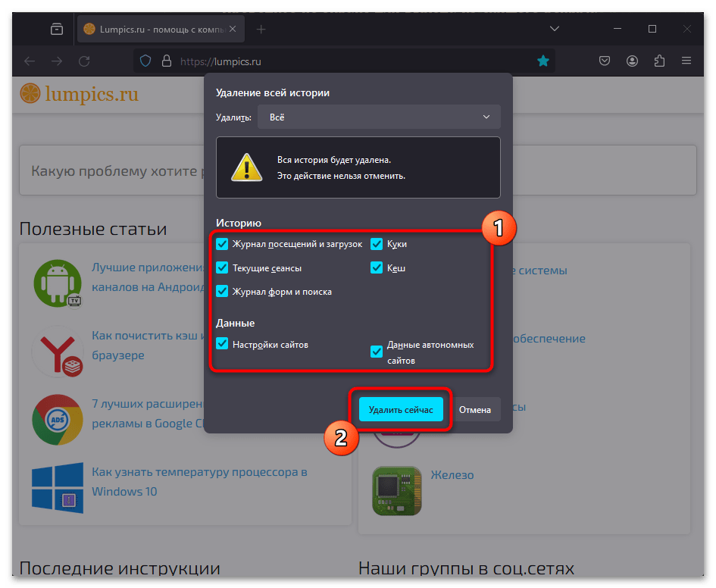Toggle 'Настройки сайтов' checkbox

tap(222, 344)
